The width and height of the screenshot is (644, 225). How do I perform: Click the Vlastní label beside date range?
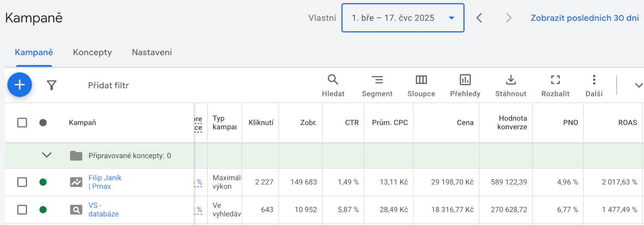322,18
